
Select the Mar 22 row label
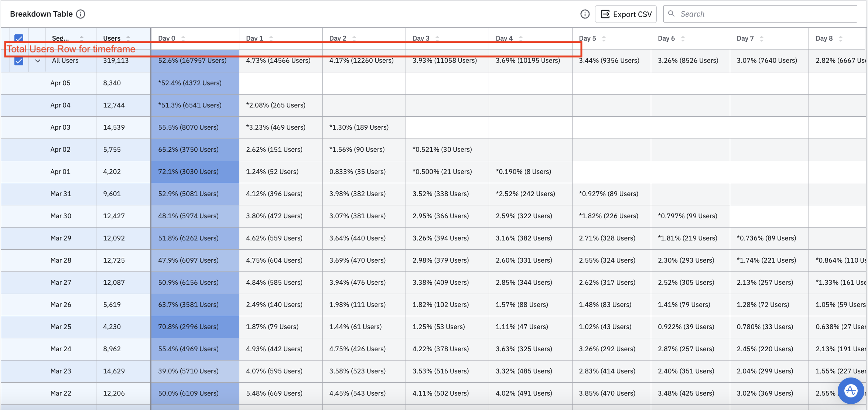[61, 393]
